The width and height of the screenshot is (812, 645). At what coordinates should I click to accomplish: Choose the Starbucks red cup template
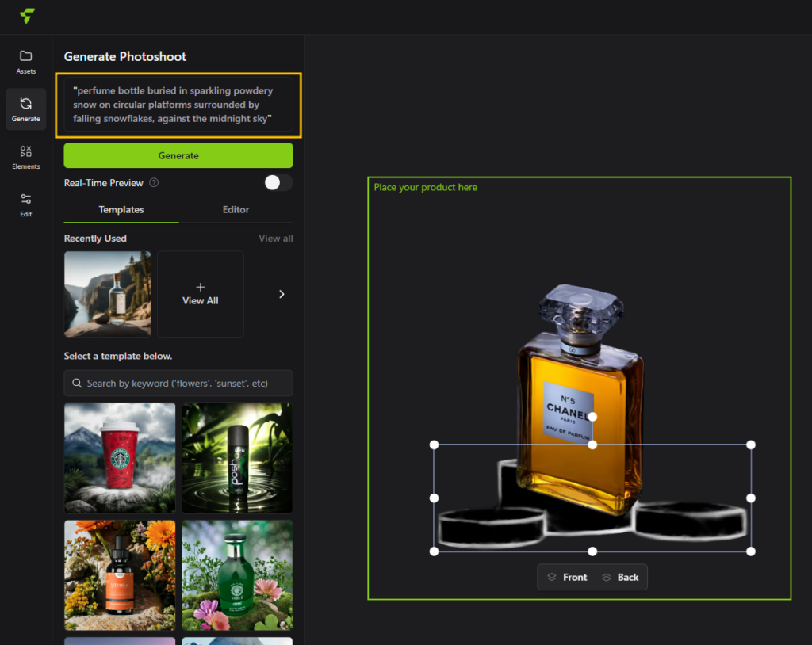pyautogui.click(x=120, y=458)
